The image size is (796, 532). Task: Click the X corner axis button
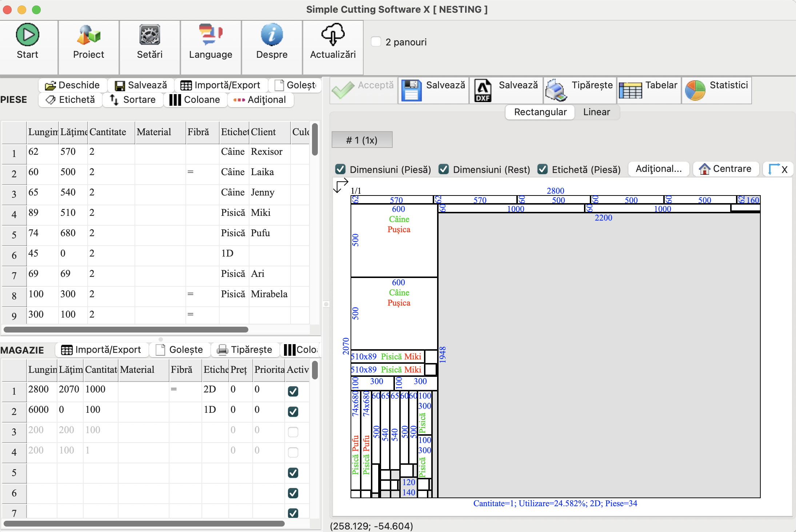(778, 169)
